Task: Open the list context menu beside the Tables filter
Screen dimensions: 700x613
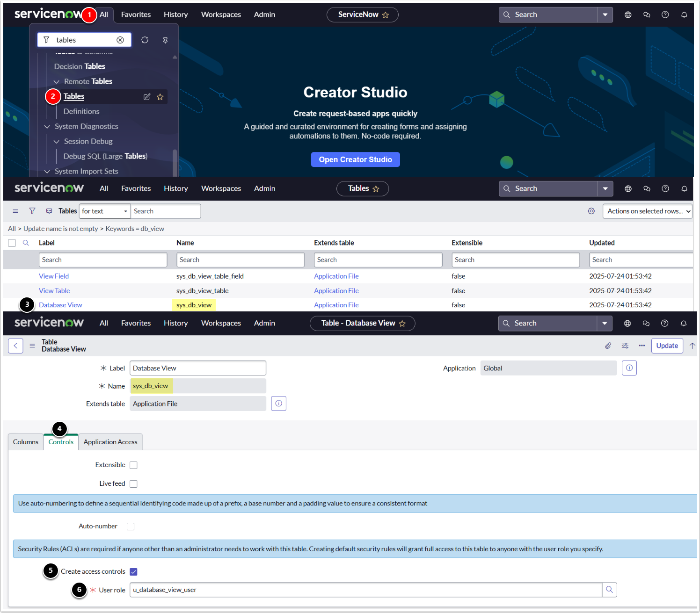Action: point(15,211)
